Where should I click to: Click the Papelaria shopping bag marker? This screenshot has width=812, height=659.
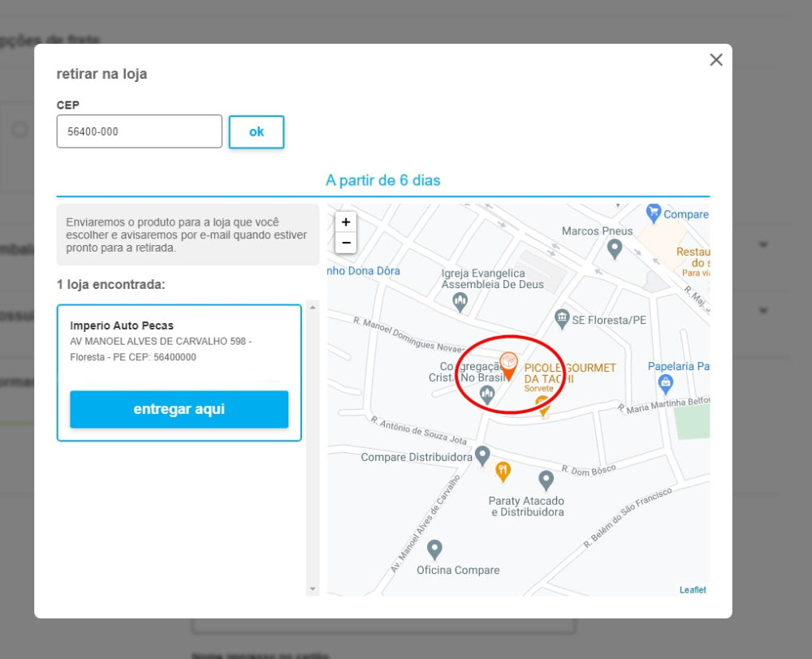coord(666,384)
